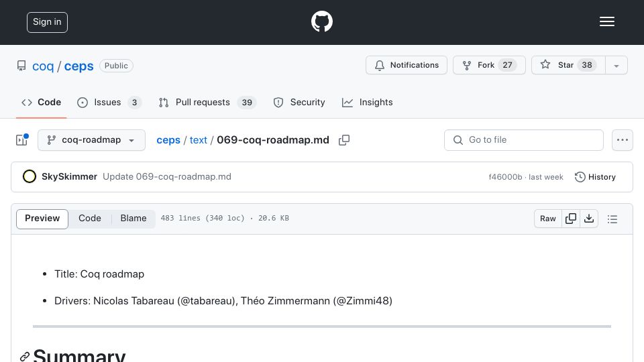Switch to the Security tab
644x362 pixels.
(x=299, y=102)
